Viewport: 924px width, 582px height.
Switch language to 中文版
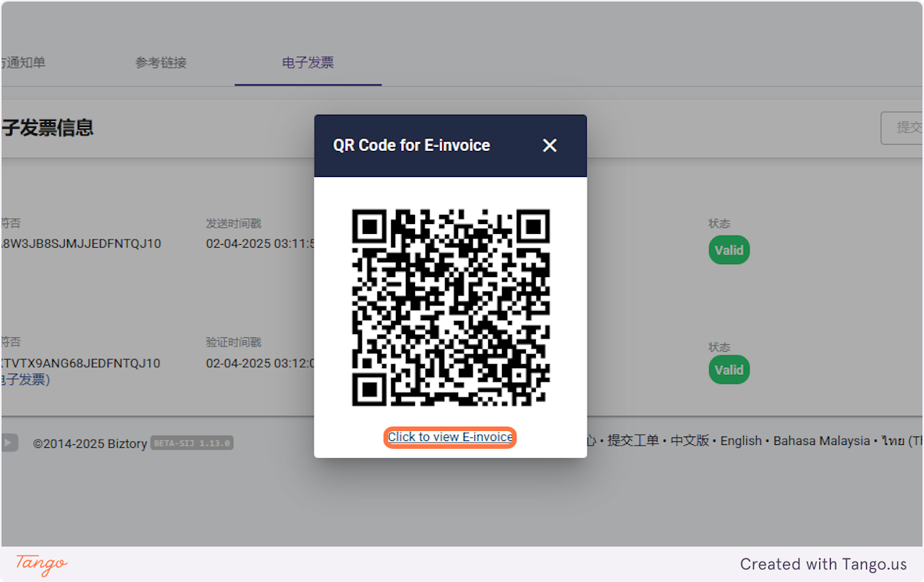pos(690,441)
